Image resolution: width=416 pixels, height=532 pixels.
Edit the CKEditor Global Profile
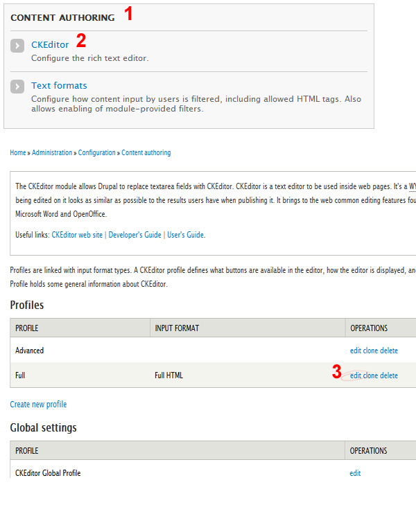[355, 473]
